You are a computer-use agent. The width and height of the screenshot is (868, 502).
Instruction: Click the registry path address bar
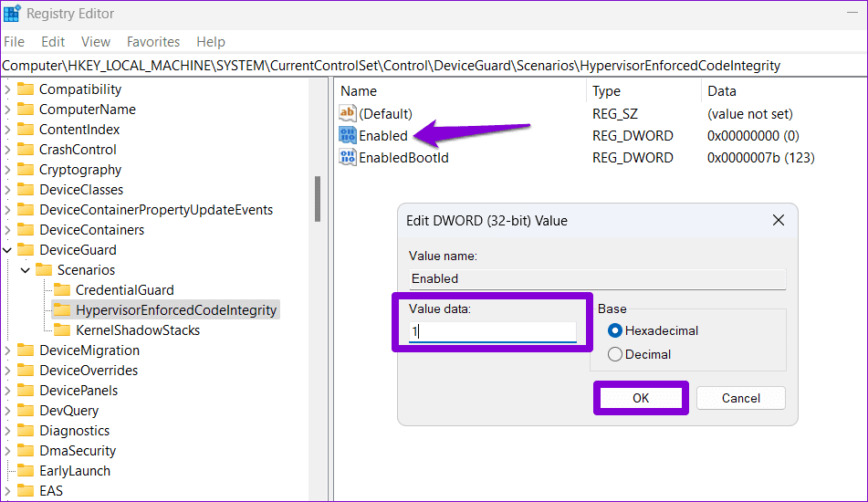tap(434, 66)
